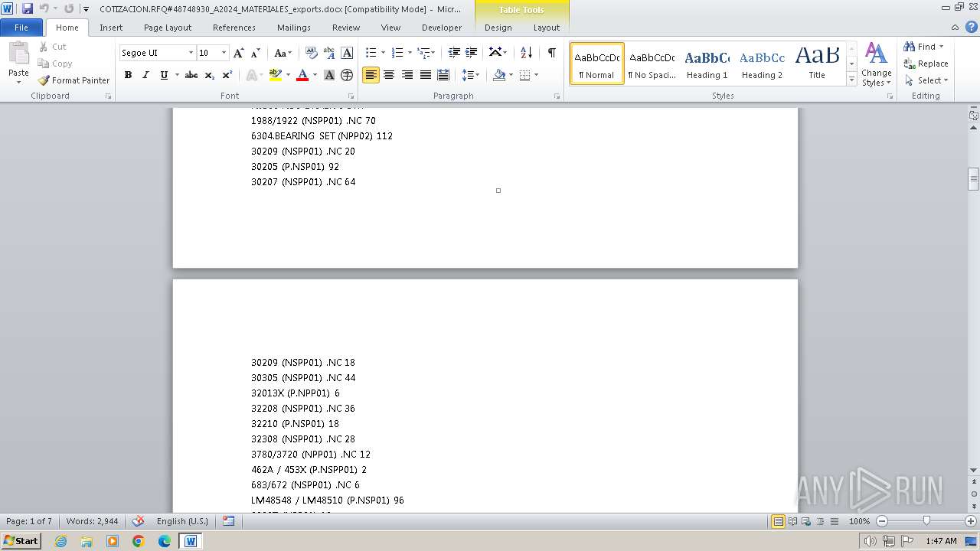Screen dimensions: 980x551
Task: Click the vertical scrollbar thumb
Action: pyautogui.click(x=974, y=178)
